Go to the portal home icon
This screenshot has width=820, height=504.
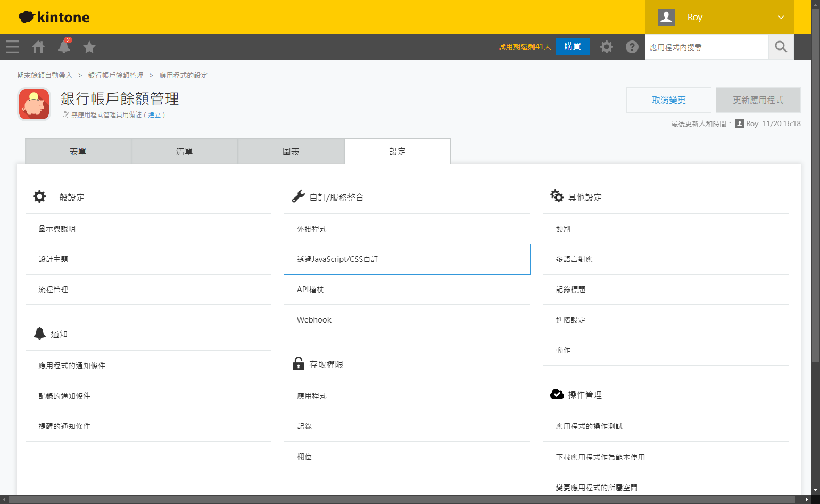[38, 47]
